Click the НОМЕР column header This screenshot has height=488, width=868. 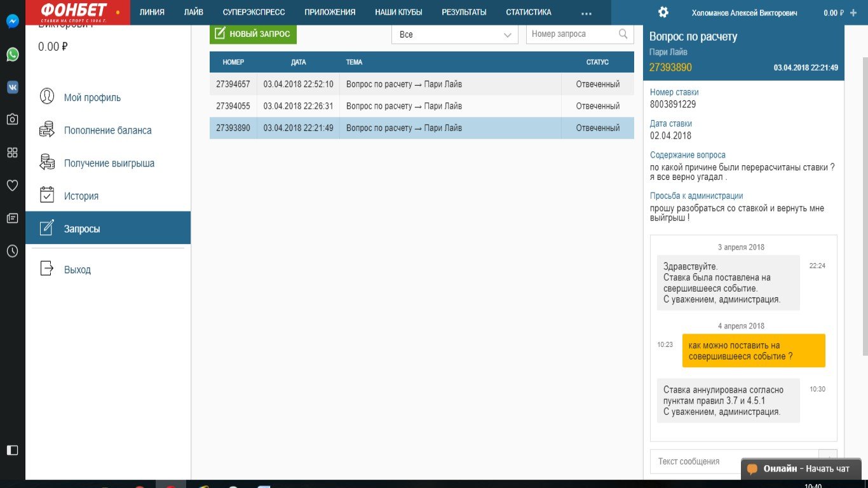(x=233, y=62)
